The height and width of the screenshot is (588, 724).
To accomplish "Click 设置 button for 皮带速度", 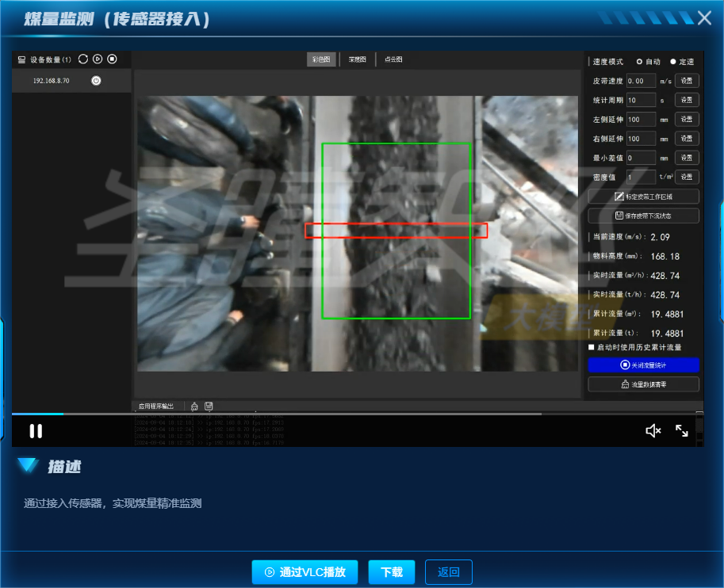I will (687, 81).
